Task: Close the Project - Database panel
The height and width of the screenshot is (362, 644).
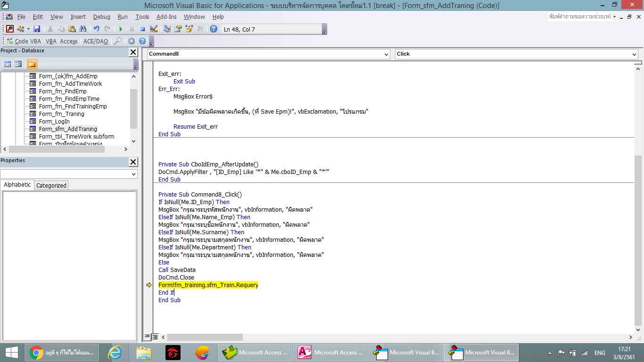Action: coord(133,52)
